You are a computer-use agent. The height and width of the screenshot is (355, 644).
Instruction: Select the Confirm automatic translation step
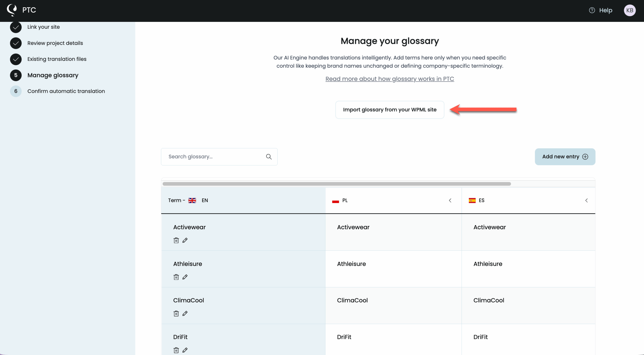point(66,91)
